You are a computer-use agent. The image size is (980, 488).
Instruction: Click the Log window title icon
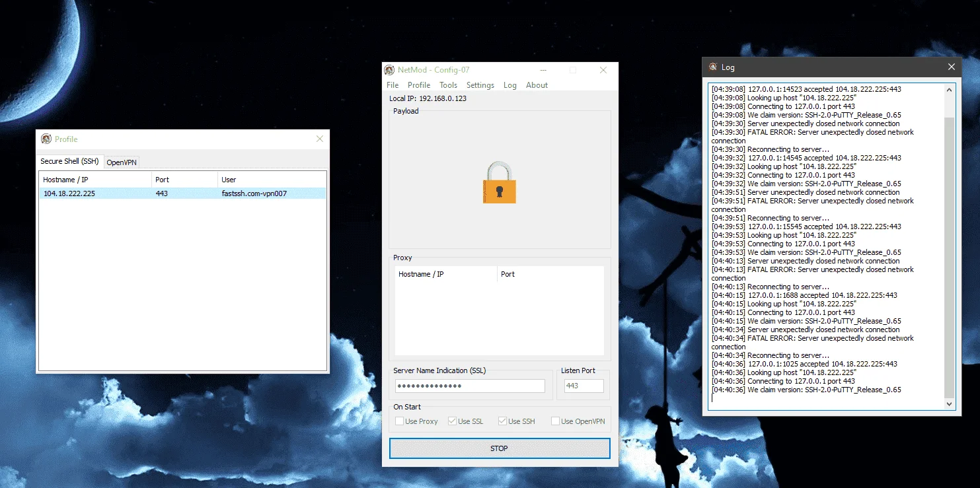pyautogui.click(x=713, y=67)
